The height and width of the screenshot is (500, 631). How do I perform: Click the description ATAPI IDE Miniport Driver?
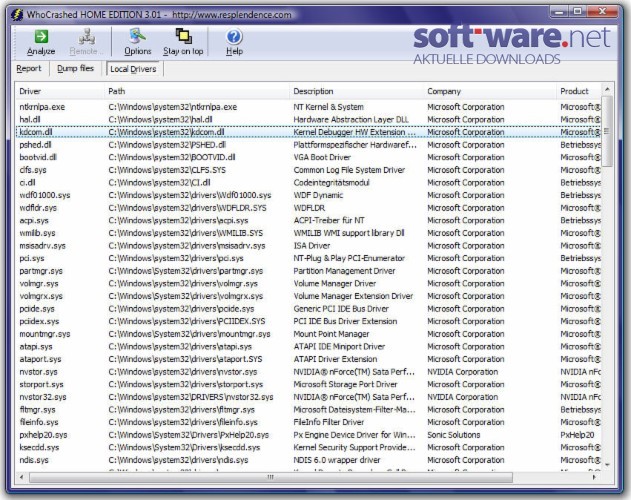point(339,347)
